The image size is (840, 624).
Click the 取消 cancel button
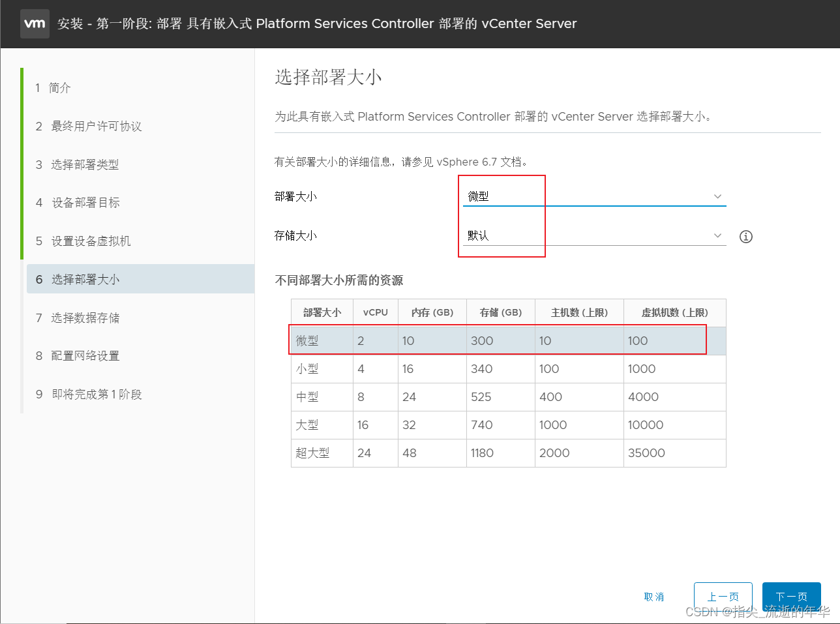pos(653,597)
